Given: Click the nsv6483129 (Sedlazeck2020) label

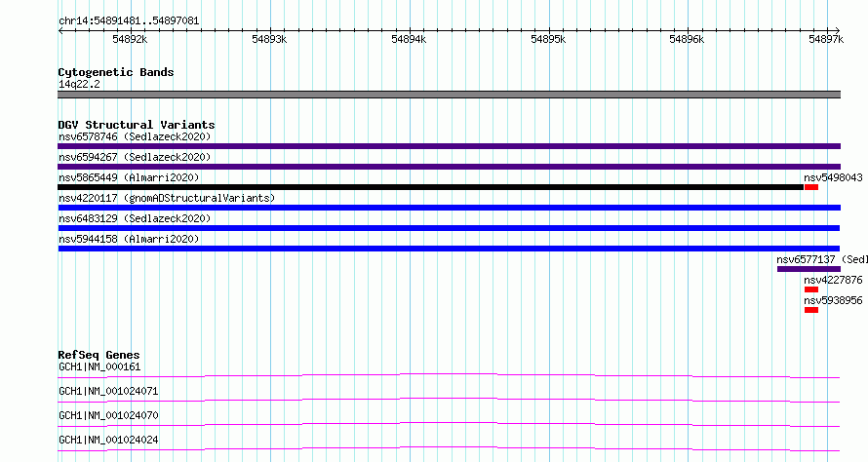Looking at the screenshot, I should 135,218.
